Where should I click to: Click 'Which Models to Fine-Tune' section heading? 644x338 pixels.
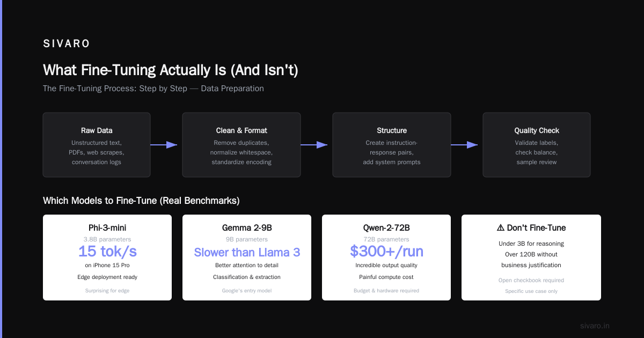click(141, 201)
